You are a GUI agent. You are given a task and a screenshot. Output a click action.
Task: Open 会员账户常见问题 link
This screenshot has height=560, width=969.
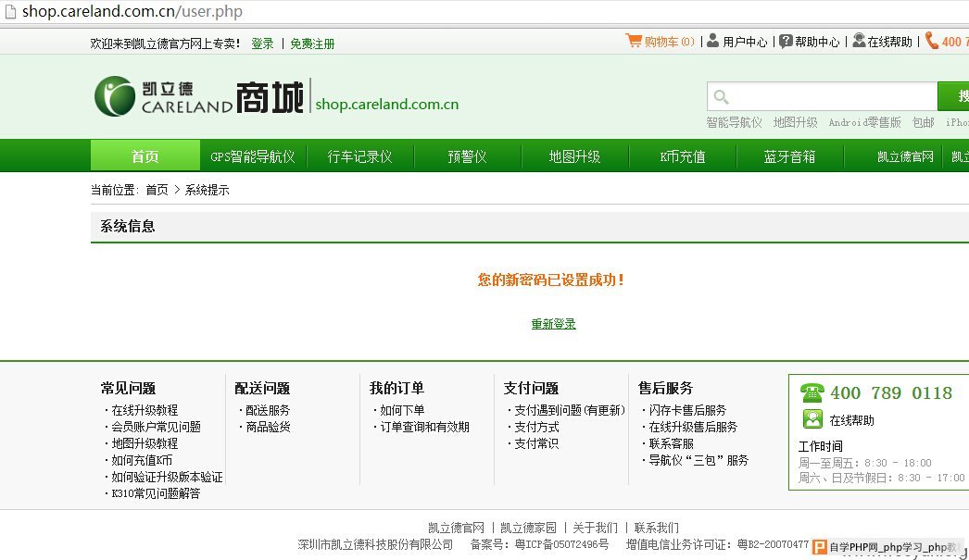156,427
